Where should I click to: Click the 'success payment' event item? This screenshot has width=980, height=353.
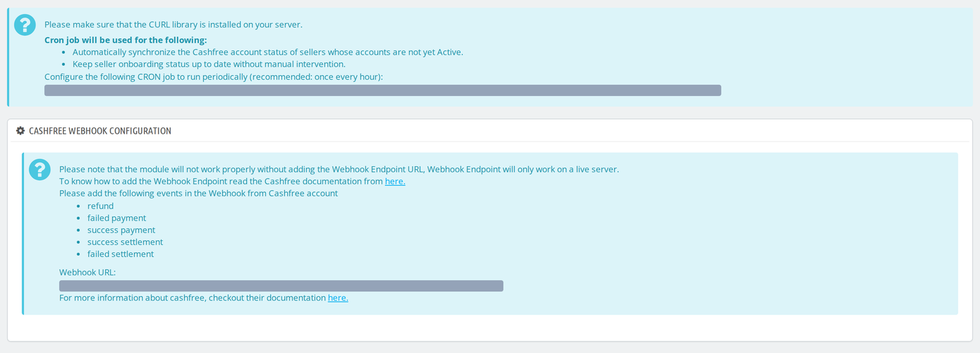[121, 230]
